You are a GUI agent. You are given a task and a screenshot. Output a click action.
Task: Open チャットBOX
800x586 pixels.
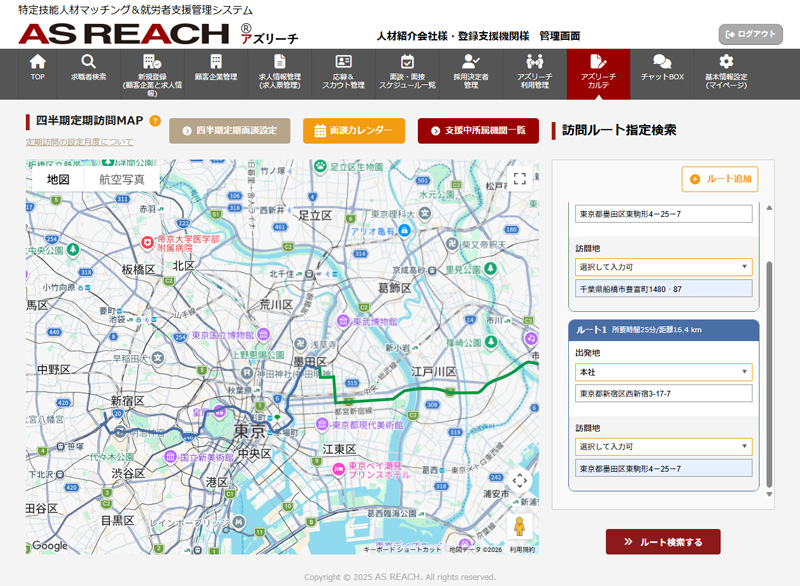662,68
